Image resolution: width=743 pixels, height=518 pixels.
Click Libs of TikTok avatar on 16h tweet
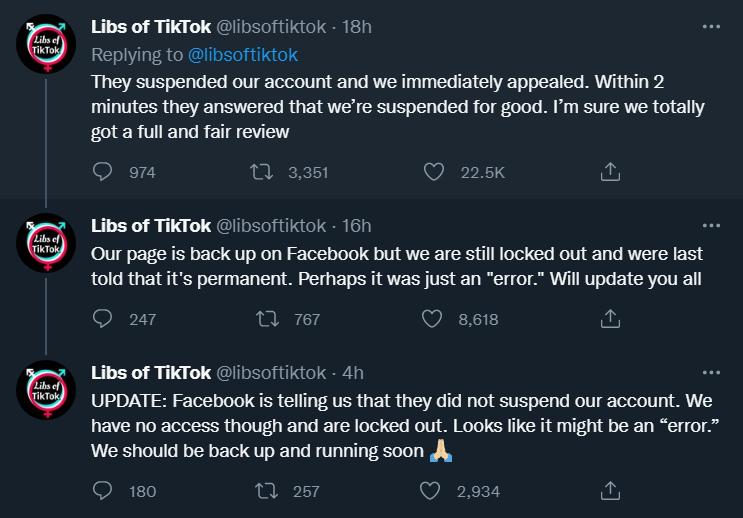pos(46,243)
